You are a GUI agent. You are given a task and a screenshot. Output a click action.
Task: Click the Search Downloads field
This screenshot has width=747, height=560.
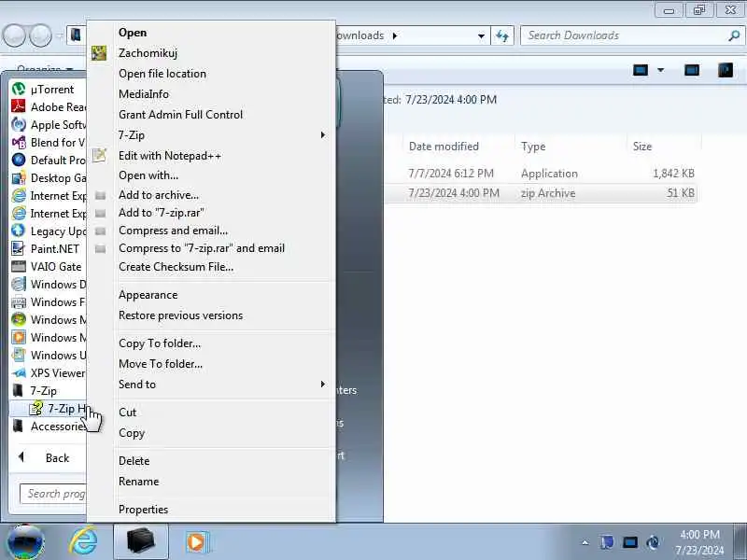(x=632, y=35)
